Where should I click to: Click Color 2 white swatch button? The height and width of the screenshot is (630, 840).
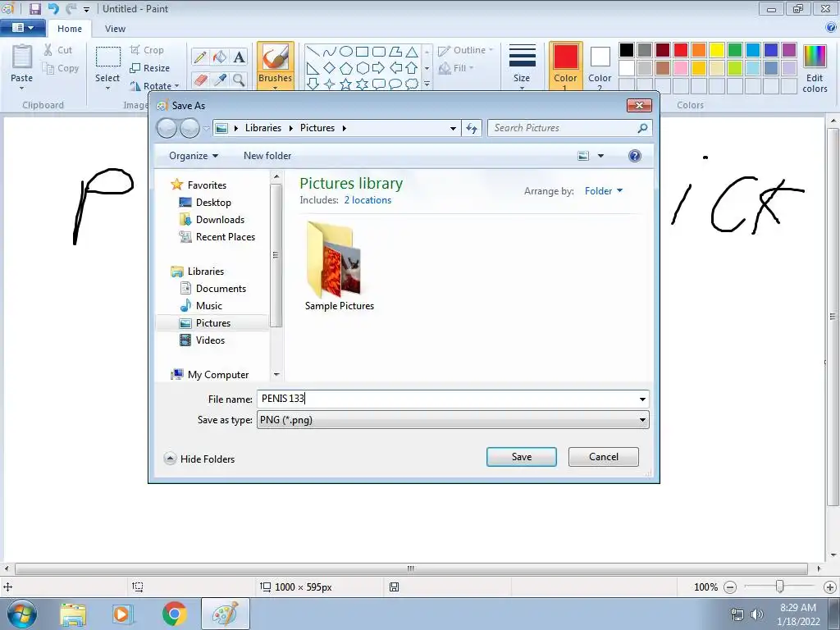pos(600,66)
